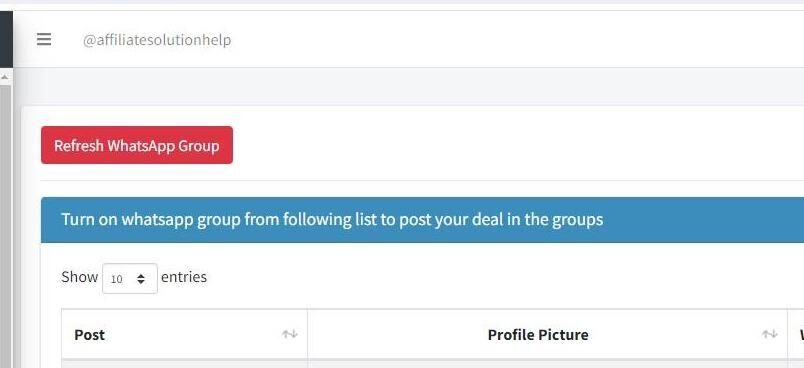Click the up arrow of sidebar scrollbar
Image resolution: width=804 pixels, height=368 pixels.
click(x=5, y=77)
